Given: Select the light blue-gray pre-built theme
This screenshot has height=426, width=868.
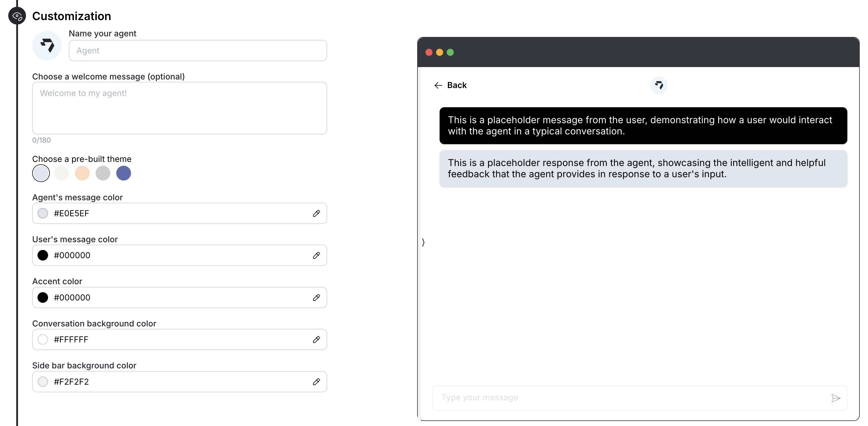Looking at the screenshot, I should 41,173.
